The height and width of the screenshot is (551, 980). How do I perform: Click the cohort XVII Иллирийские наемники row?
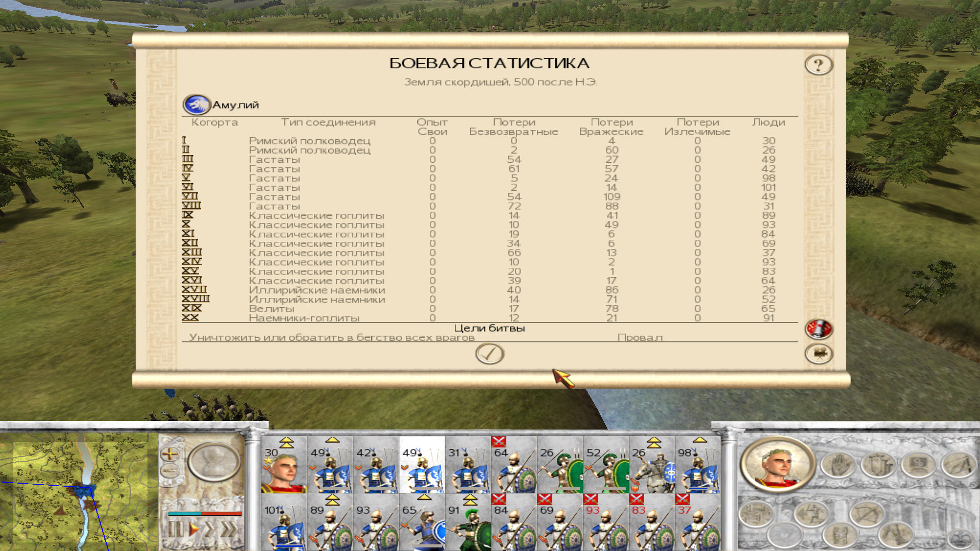490,290
